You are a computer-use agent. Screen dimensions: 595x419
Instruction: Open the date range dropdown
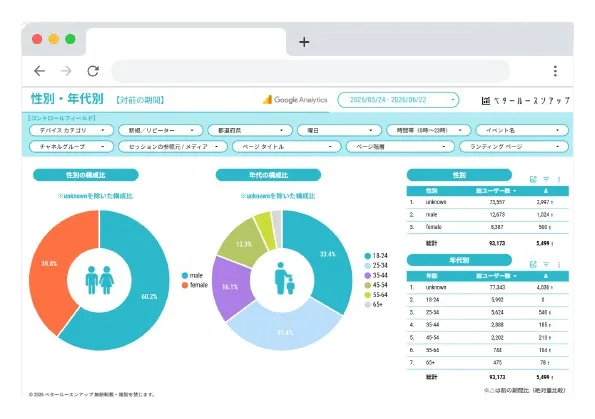[398, 100]
